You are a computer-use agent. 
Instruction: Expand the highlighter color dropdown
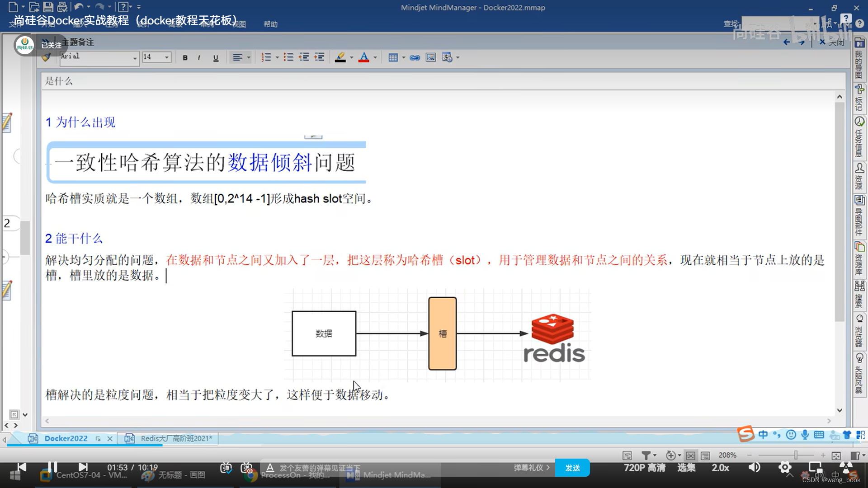[351, 57]
